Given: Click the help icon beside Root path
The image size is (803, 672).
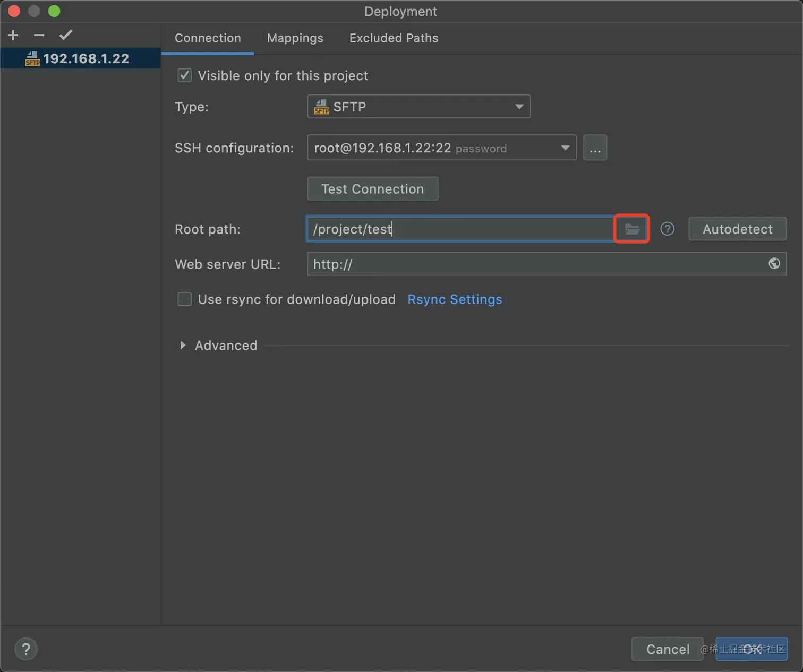Looking at the screenshot, I should click(x=667, y=229).
